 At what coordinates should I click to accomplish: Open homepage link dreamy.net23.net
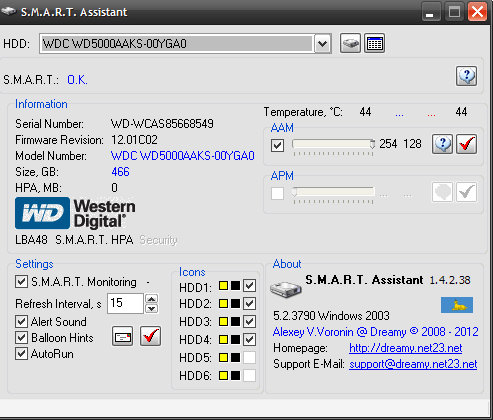(x=405, y=348)
